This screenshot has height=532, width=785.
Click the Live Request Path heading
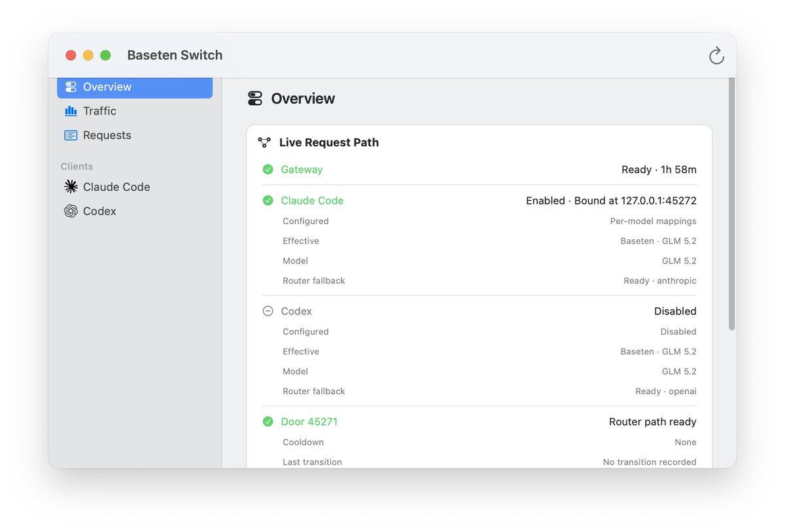tap(329, 142)
